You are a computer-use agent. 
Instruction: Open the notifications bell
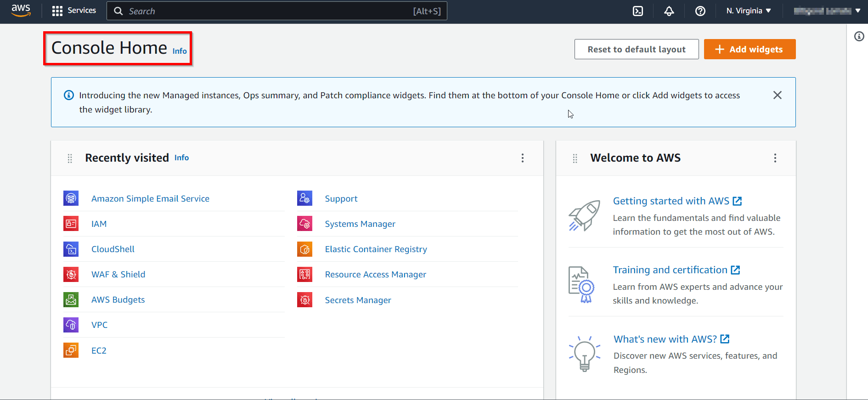pos(669,11)
